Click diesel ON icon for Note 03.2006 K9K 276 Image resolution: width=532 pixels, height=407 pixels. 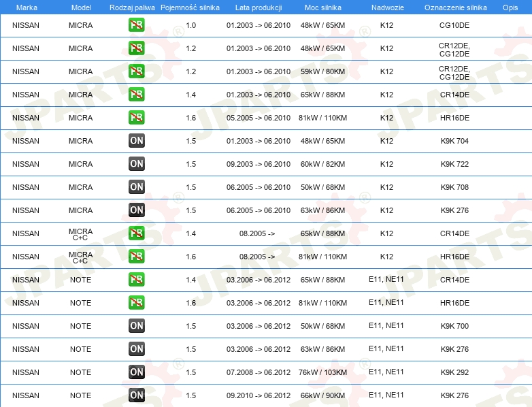click(136, 348)
